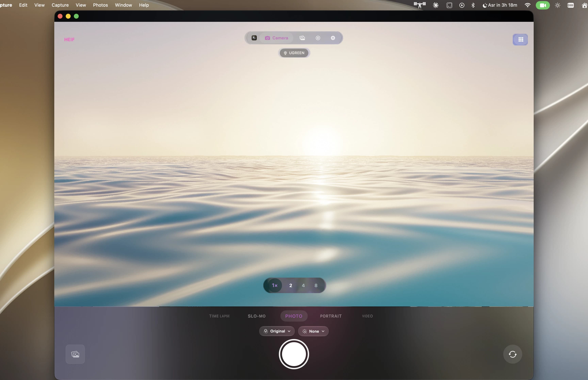The width and height of the screenshot is (588, 380).
Task: Select 4x zoom level
Action: (x=303, y=285)
